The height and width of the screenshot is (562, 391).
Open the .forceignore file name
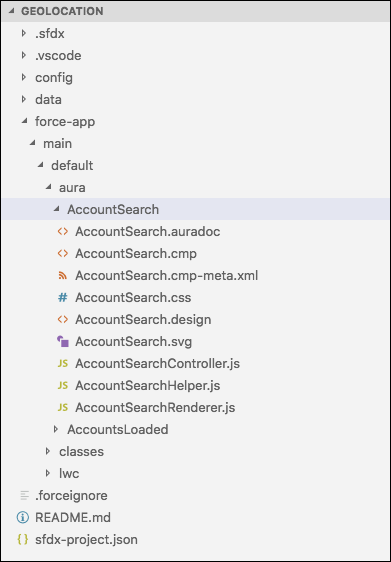(x=71, y=496)
